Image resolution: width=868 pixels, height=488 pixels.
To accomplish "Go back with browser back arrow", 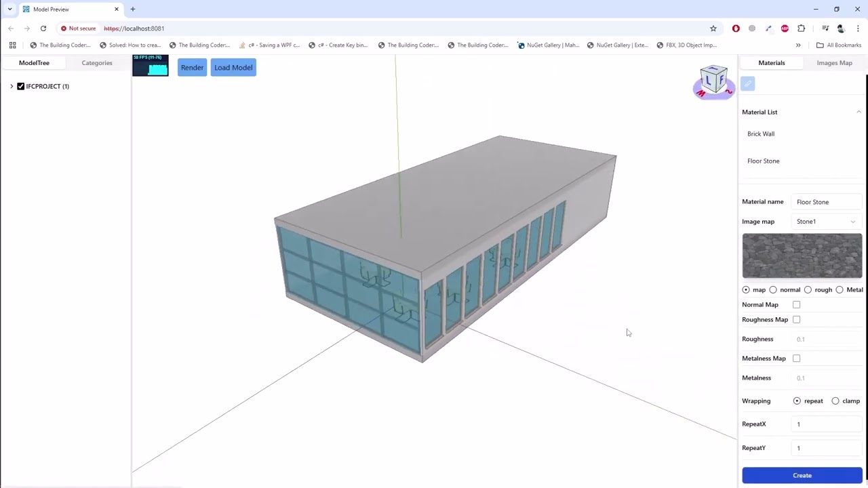I will point(11,28).
